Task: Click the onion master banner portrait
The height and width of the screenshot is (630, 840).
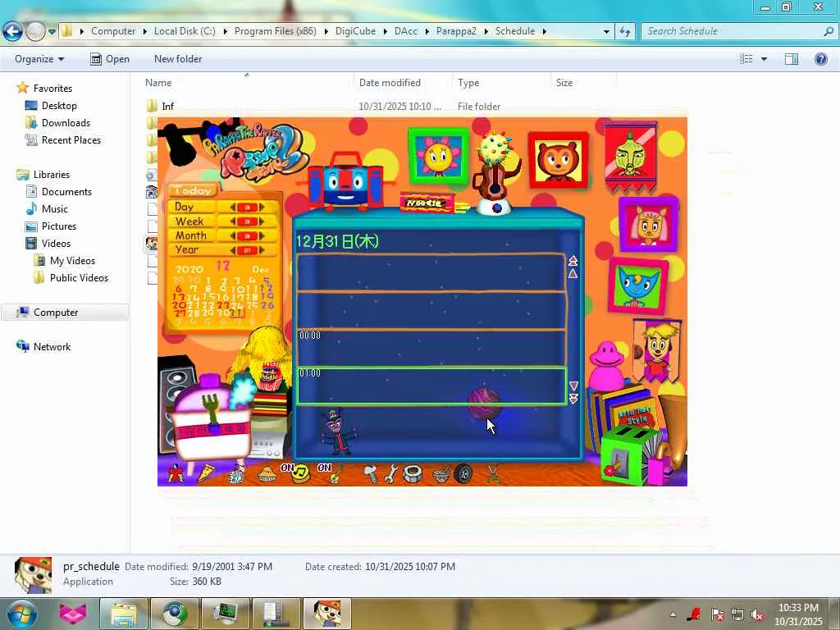Action: click(x=631, y=157)
